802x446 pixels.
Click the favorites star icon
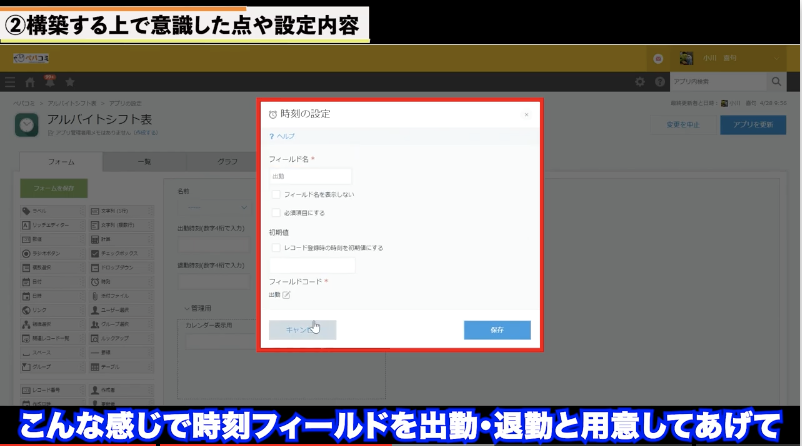coord(69,81)
